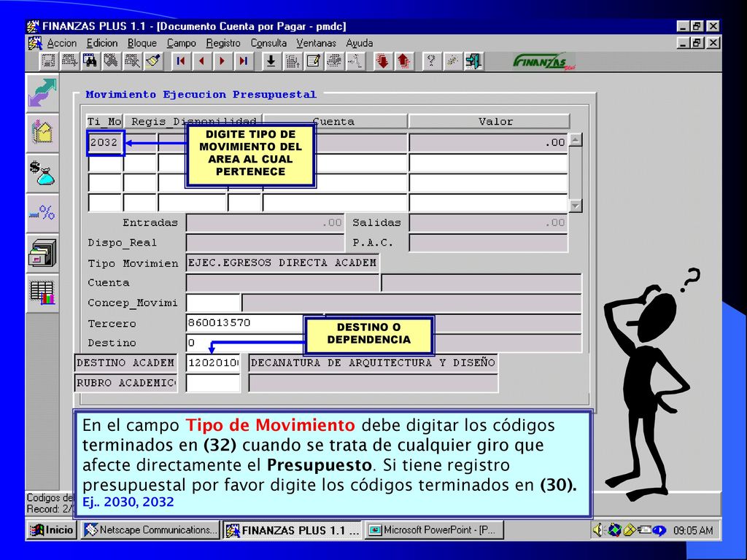747x560 pixels.
Task: Go to the next record
Action: pos(222,61)
